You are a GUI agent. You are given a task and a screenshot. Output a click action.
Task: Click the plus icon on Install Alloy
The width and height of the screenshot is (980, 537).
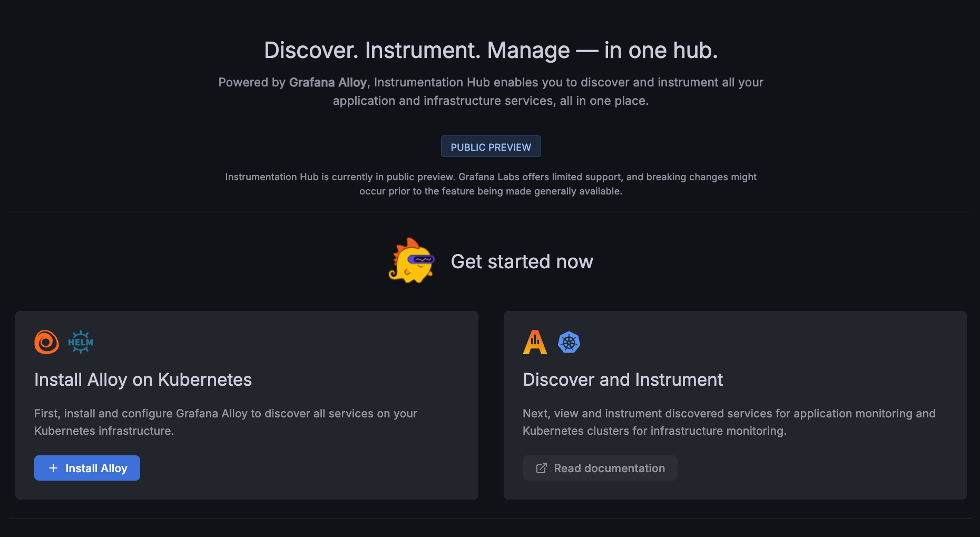point(53,468)
